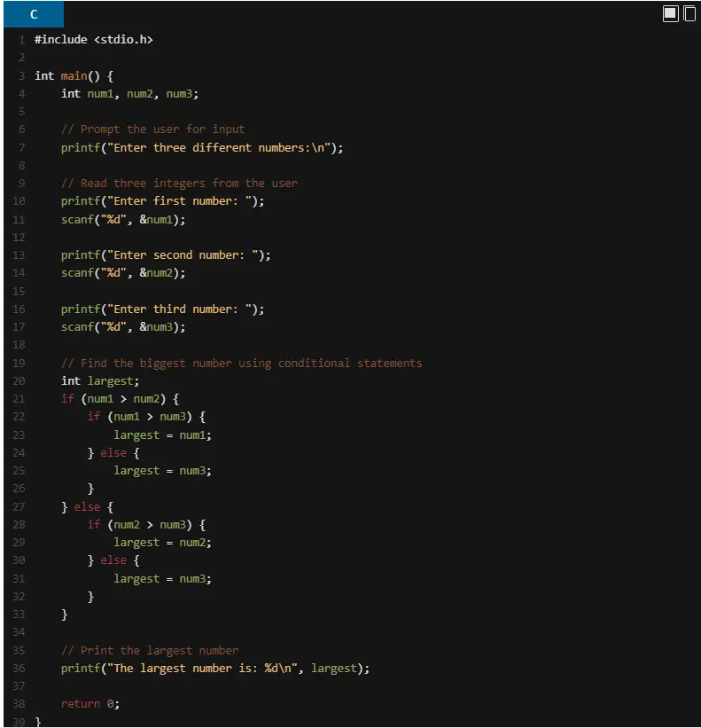The width and height of the screenshot is (701, 728).
Task: Click the 'if (num2 > num3) {' line
Action: (x=146, y=525)
